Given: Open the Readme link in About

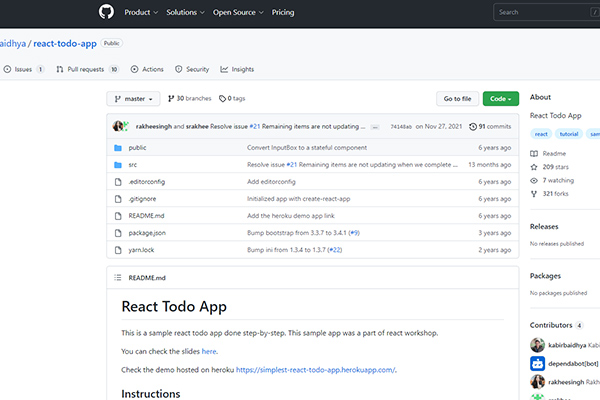Looking at the screenshot, I should [x=548, y=153].
